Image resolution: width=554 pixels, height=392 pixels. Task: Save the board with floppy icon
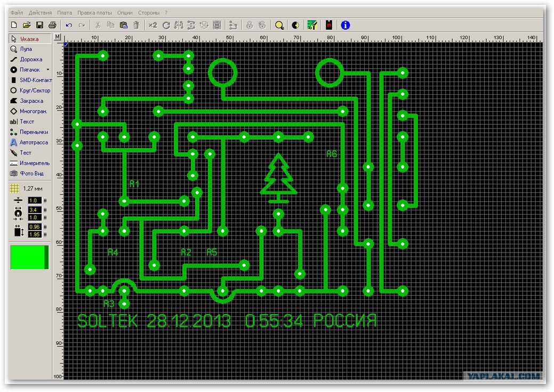pyautogui.click(x=39, y=25)
